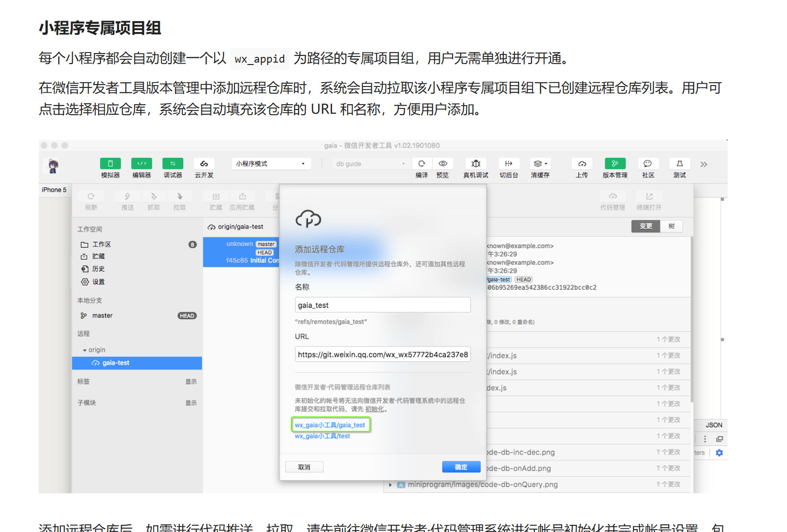Click the 预览 preview eye icon
Image resolution: width=787 pixels, height=532 pixels.
[443, 163]
